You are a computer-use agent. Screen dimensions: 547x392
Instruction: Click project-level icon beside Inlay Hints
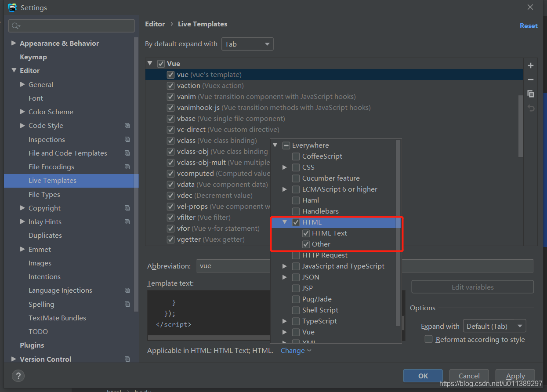(x=127, y=221)
